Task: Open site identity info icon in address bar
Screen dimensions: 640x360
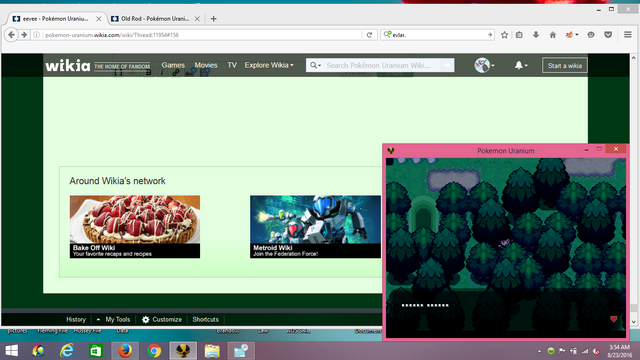Action: 36,35
